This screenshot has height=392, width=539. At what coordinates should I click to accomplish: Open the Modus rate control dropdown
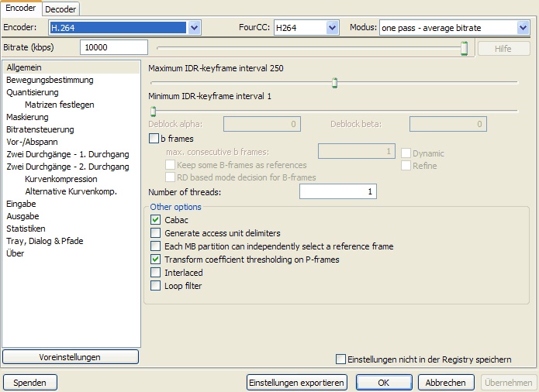(522, 28)
